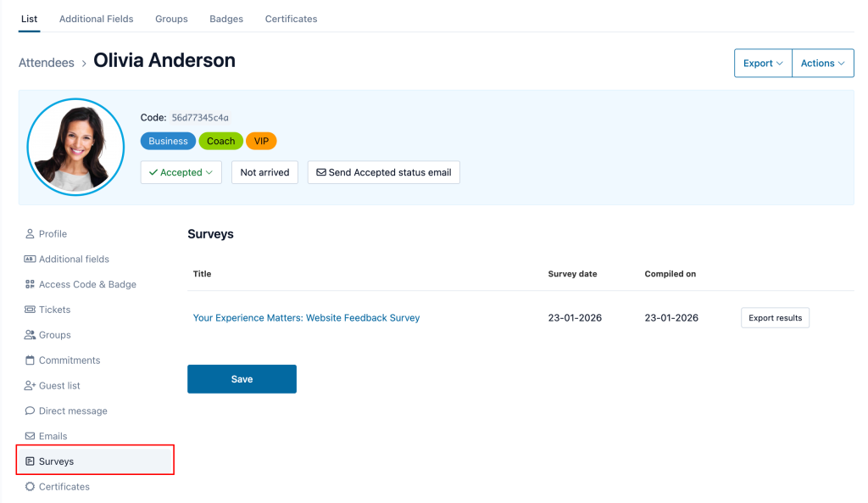The height and width of the screenshot is (503, 868).
Task: Click Olivia Anderson's profile photo
Action: [70, 148]
